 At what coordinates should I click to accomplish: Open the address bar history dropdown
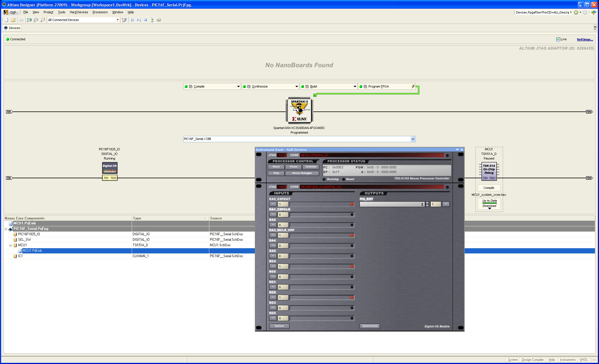click(x=571, y=12)
